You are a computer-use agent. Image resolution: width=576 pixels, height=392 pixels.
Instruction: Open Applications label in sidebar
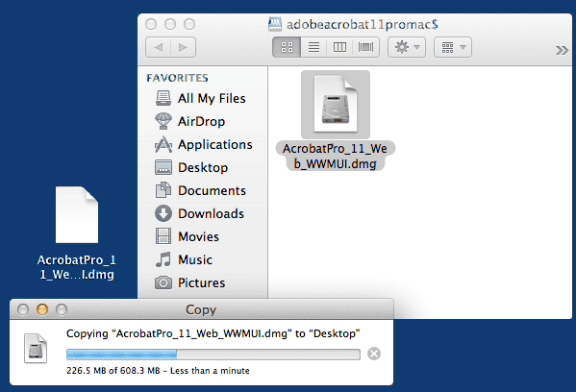[214, 145]
